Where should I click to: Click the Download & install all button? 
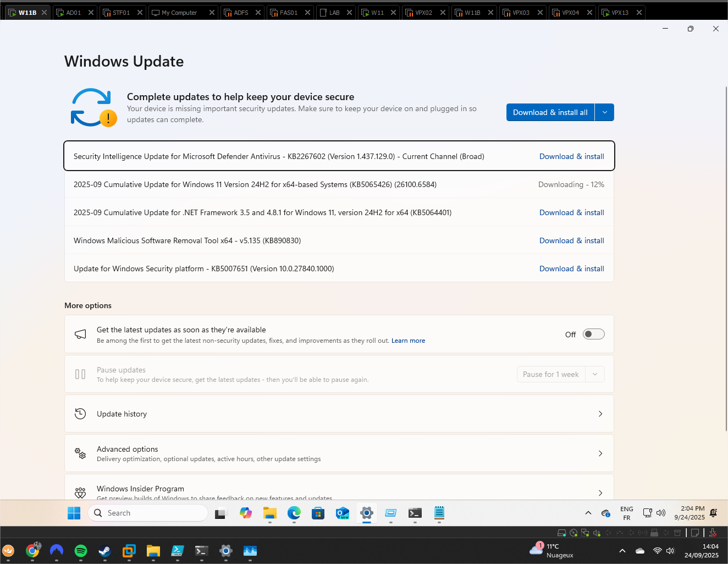click(550, 112)
